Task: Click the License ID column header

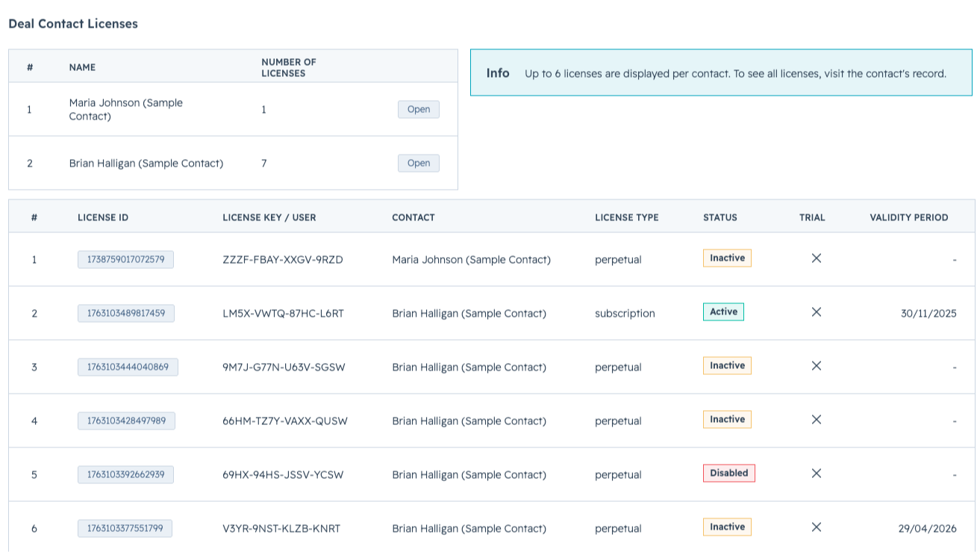Action: [x=103, y=217]
